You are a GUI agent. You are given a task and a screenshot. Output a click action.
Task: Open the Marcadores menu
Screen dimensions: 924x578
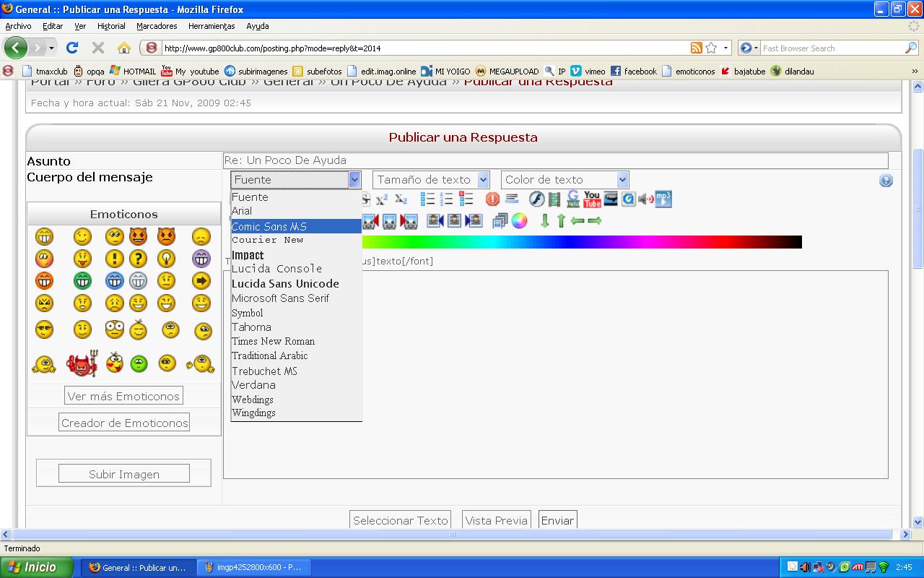tap(157, 26)
